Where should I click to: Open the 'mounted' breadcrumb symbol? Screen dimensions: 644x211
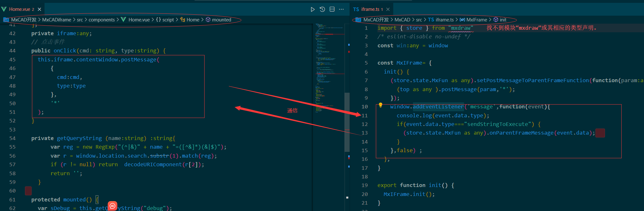click(221, 20)
